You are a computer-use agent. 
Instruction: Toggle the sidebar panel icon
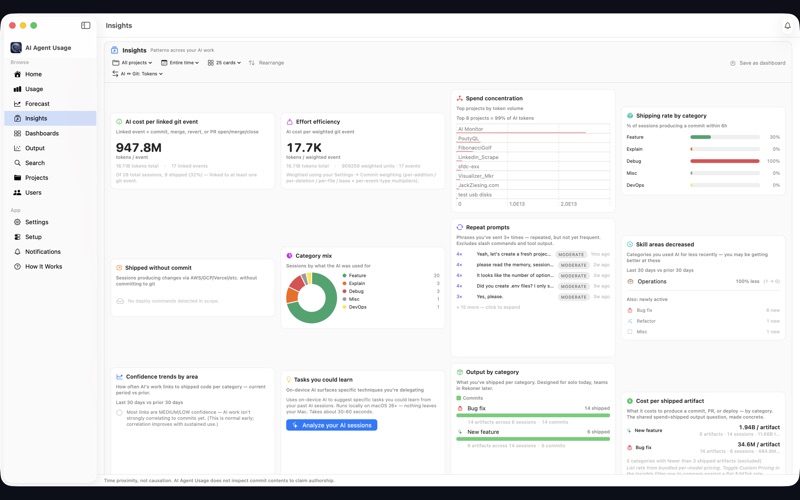(86, 26)
